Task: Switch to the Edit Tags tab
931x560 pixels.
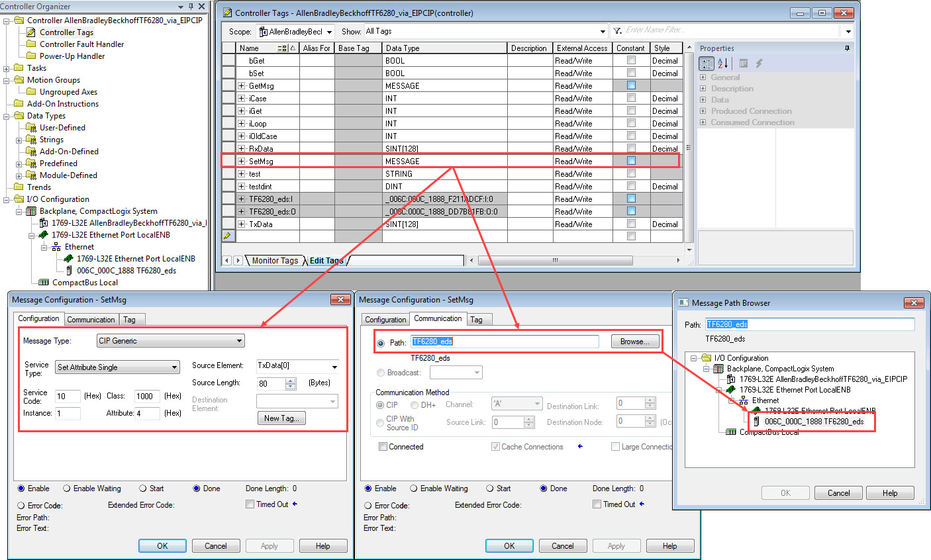Action: coord(326,261)
